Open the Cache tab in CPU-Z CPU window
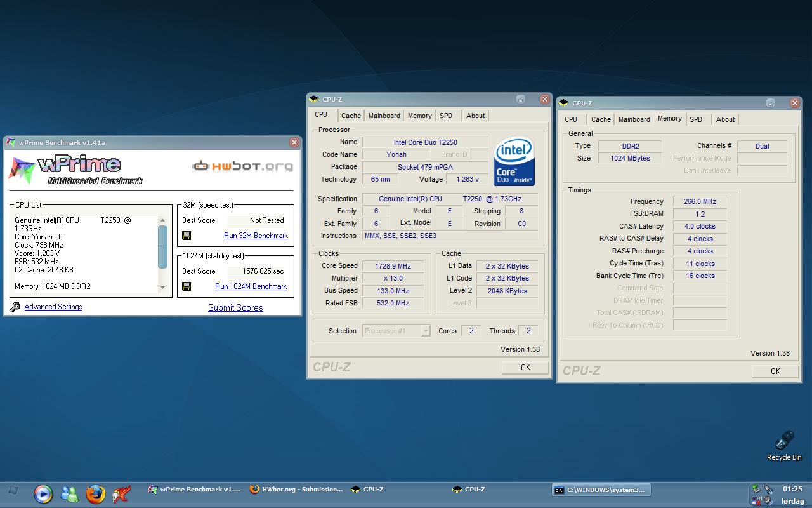The height and width of the screenshot is (508, 812). point(351,116)
